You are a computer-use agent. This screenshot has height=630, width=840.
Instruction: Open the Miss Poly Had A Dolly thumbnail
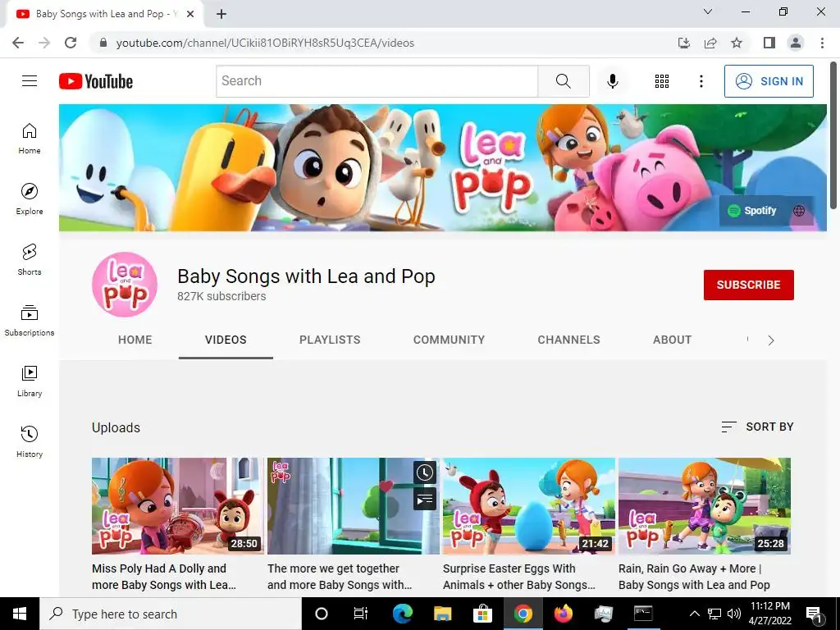pyautogui.click(x=178, y=505)
